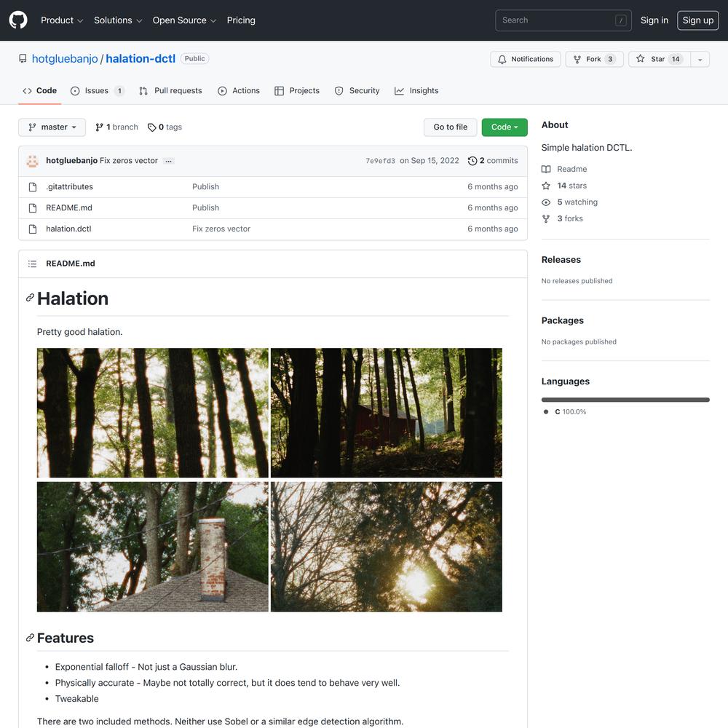
Task: Open the red barn forest sample image
Action: pyautogui.click(x=387, y=413)
